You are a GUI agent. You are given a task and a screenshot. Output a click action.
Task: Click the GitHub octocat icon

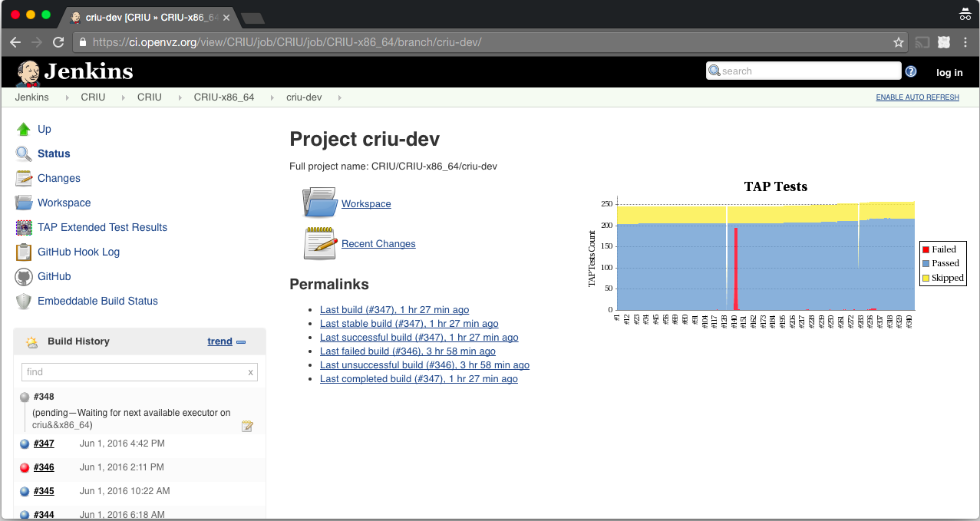[24, 276]
